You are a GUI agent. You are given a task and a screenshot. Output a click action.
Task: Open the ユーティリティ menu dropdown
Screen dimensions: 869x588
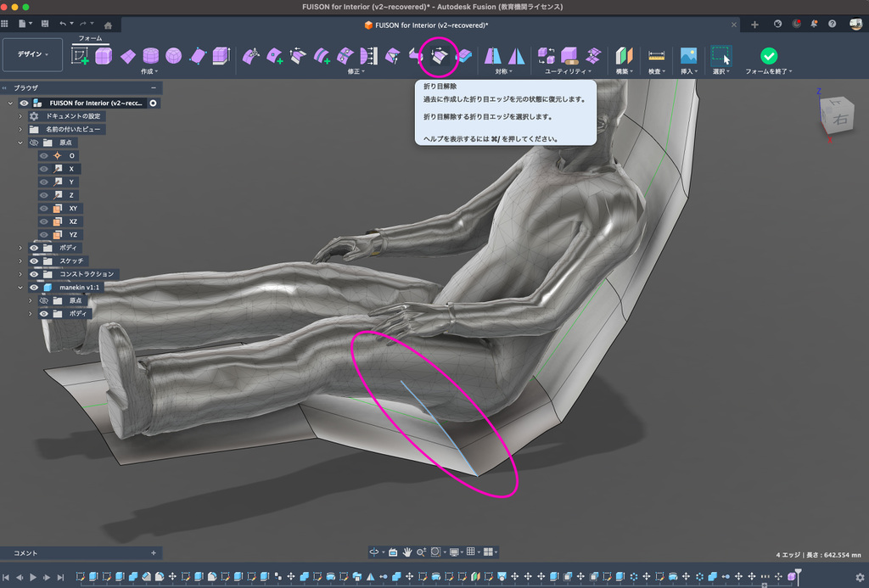click(568, 71)
